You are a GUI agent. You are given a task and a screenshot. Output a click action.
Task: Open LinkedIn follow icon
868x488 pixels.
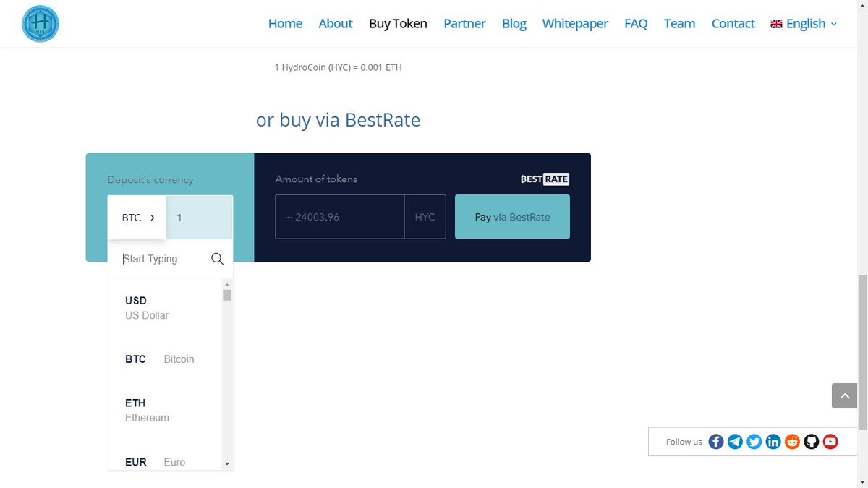coord(773,442)
